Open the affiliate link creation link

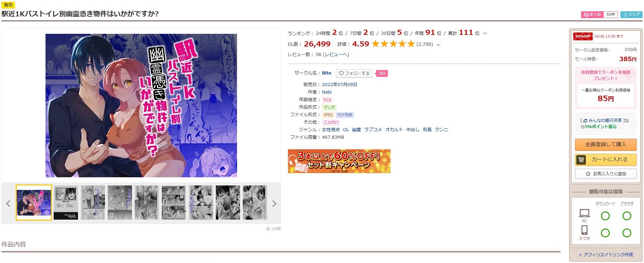[x=606, y=255]
